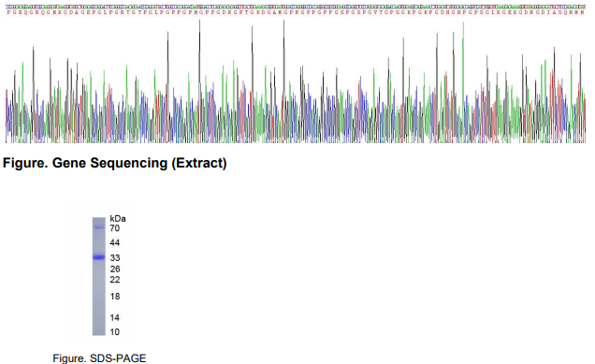Click the 70 kDa marker label
The height and width of the screenshot is (364, 595).
pos(114,228)
